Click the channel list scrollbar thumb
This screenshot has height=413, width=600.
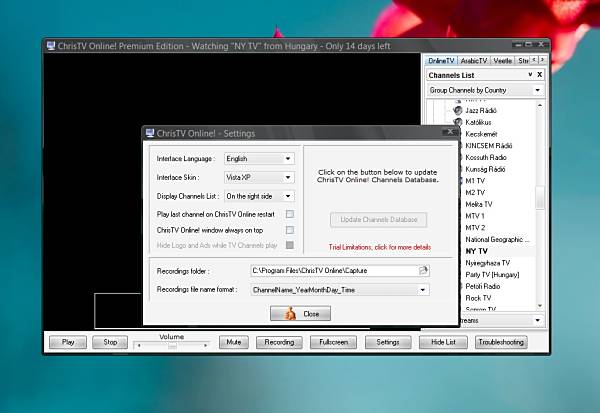[x=540, y=198]
